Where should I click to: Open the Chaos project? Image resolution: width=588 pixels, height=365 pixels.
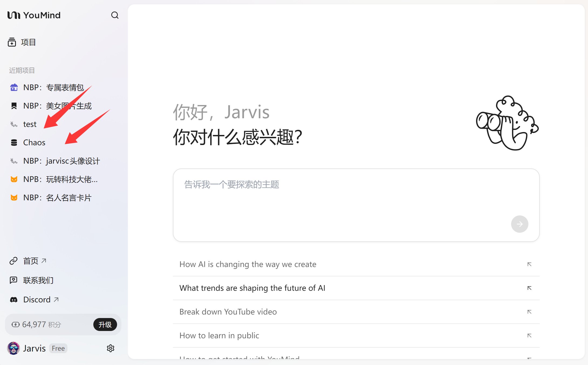(34, 143)
